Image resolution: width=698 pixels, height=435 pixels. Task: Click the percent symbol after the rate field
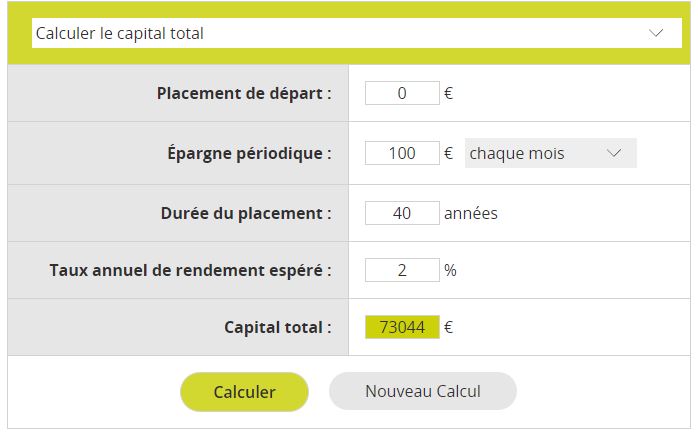pyautogui.click(x=450, y=270)
